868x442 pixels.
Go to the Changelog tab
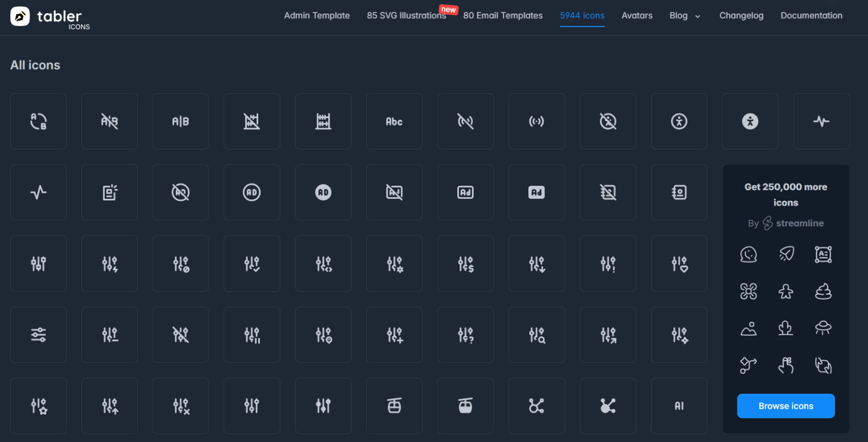(x=741, y=16)
